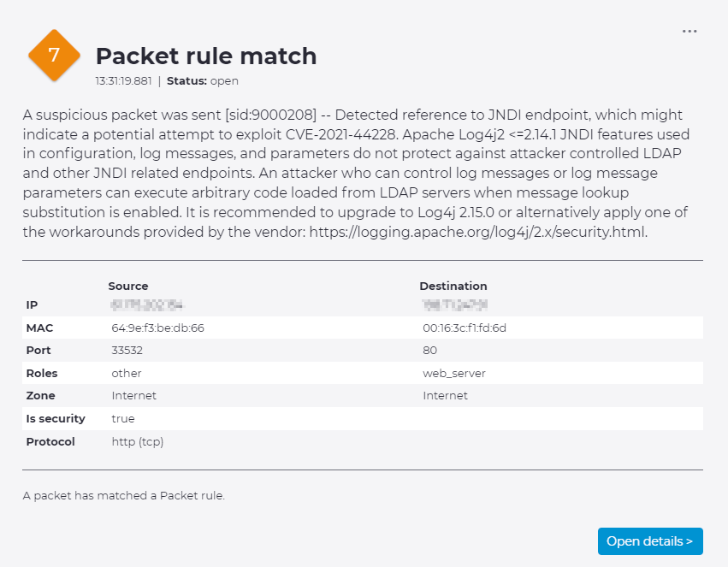Click the http (tcp) protocol value
728x567 pixels.
pos(137,442)
